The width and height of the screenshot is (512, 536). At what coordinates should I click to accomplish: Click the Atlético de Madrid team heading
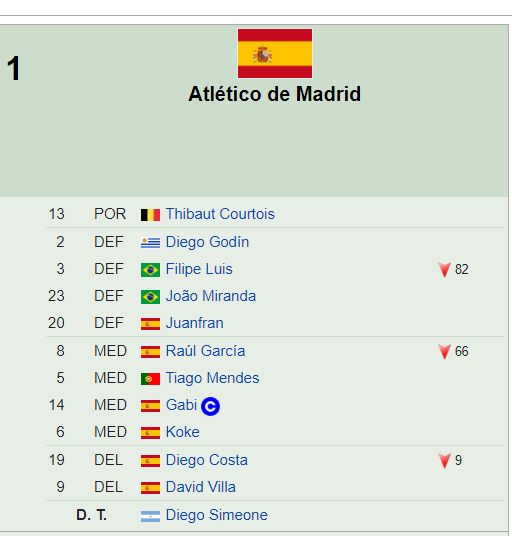(274, 94)
